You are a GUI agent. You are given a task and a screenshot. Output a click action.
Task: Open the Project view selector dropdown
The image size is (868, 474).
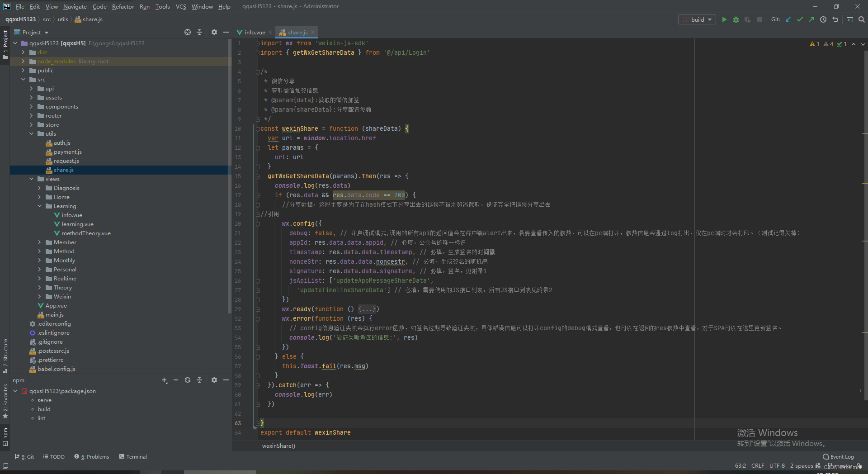pyautogui.click(x=31, y=32)
